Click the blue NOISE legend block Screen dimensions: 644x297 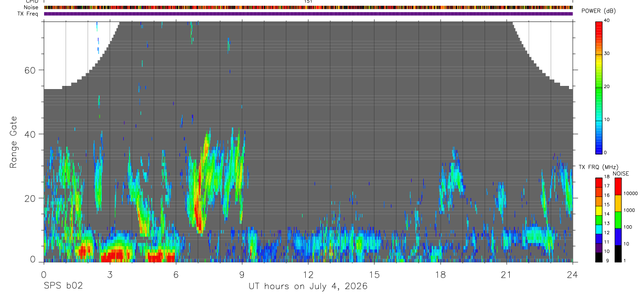618,236
